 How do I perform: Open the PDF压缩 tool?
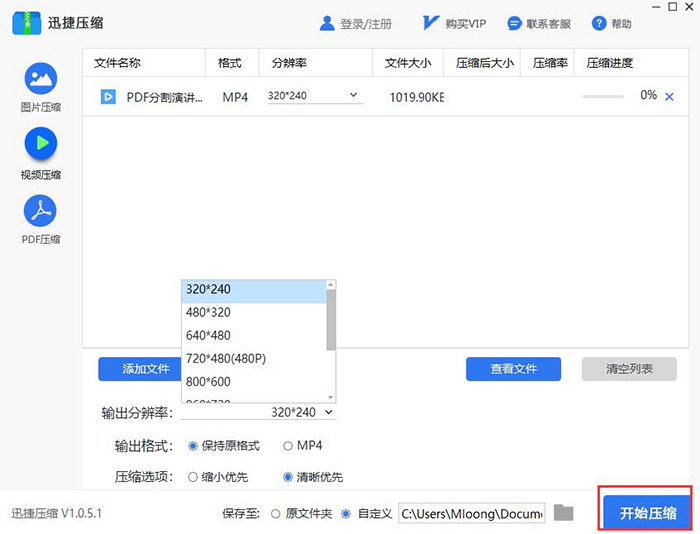pos(41,219)
